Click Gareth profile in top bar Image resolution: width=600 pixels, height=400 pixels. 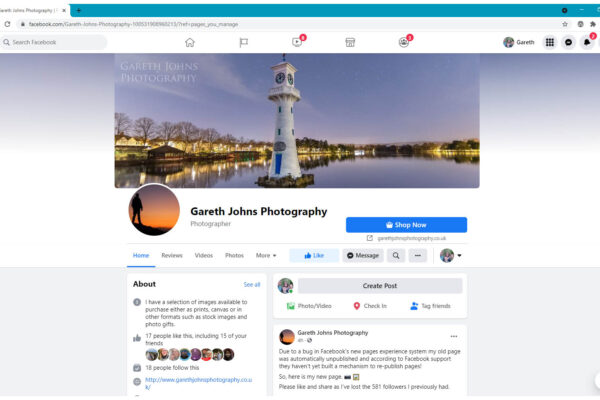click(518, 42)
